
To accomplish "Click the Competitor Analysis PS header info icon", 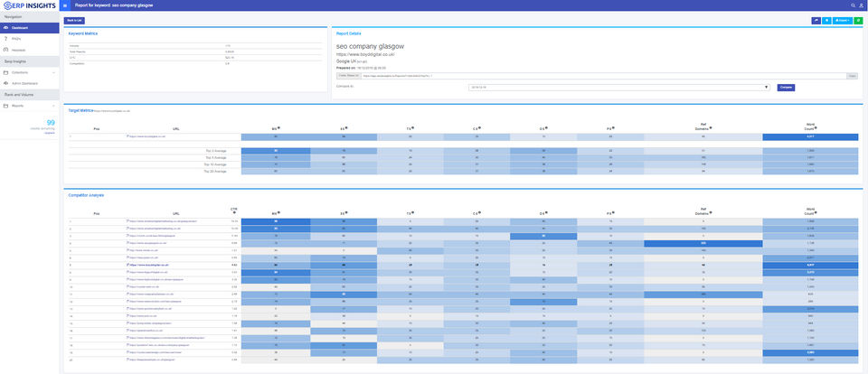I will pos(613,212).
